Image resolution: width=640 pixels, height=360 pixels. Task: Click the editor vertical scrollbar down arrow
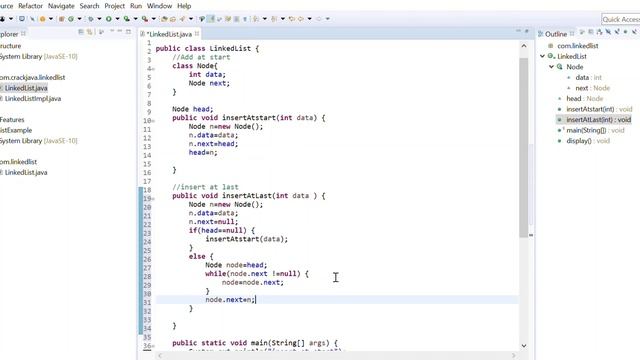pyautogui.click(x=524, y=346)
